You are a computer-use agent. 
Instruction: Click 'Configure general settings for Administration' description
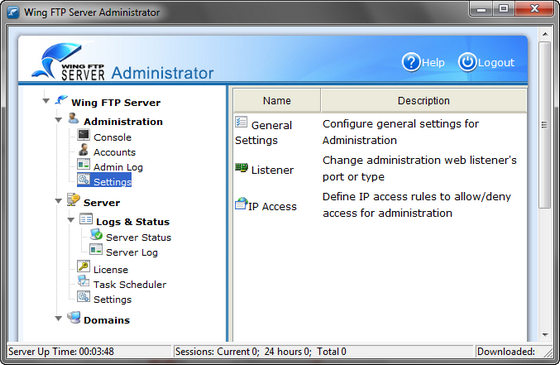[400, 132]
